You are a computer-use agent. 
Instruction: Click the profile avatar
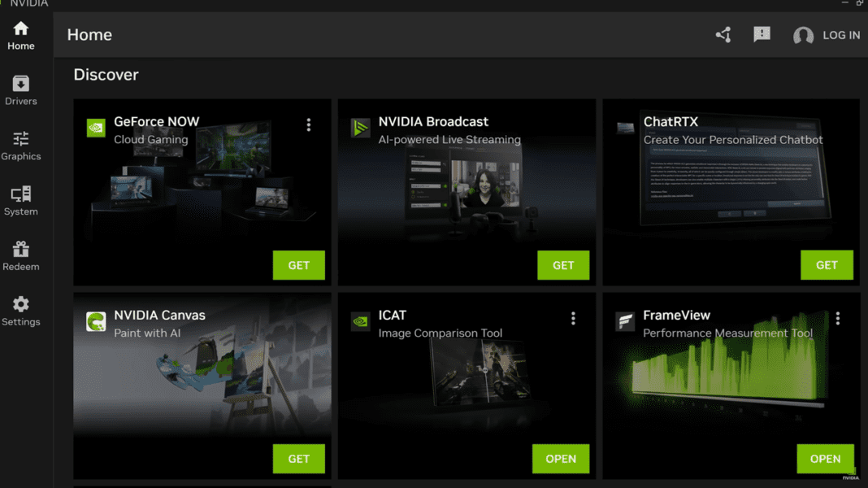(803, 35)
